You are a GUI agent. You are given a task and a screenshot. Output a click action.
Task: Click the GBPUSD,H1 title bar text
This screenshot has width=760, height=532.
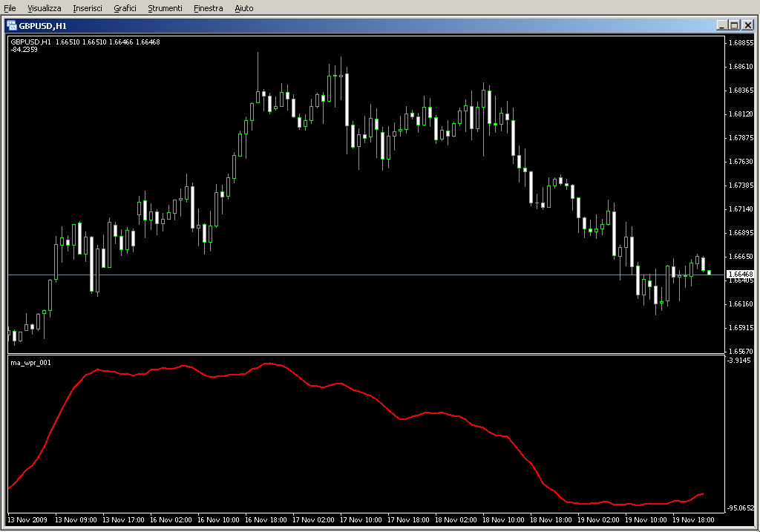(x=42, y=26)
